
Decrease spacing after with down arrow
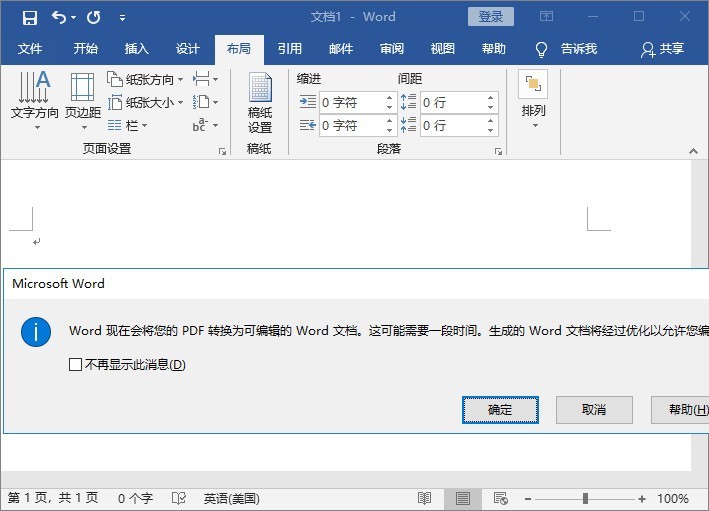click(491, 130)
